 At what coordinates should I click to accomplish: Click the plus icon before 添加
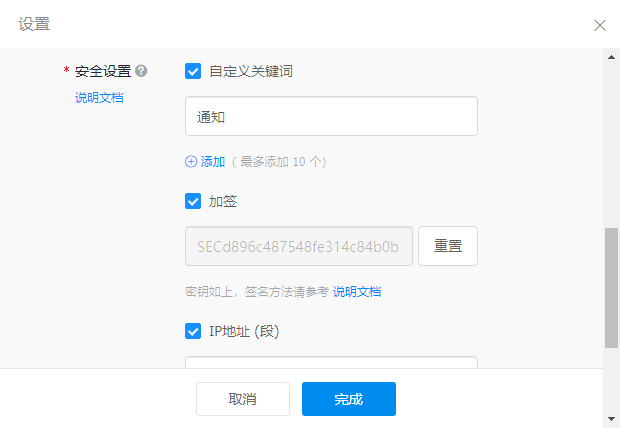pos(192,161)
